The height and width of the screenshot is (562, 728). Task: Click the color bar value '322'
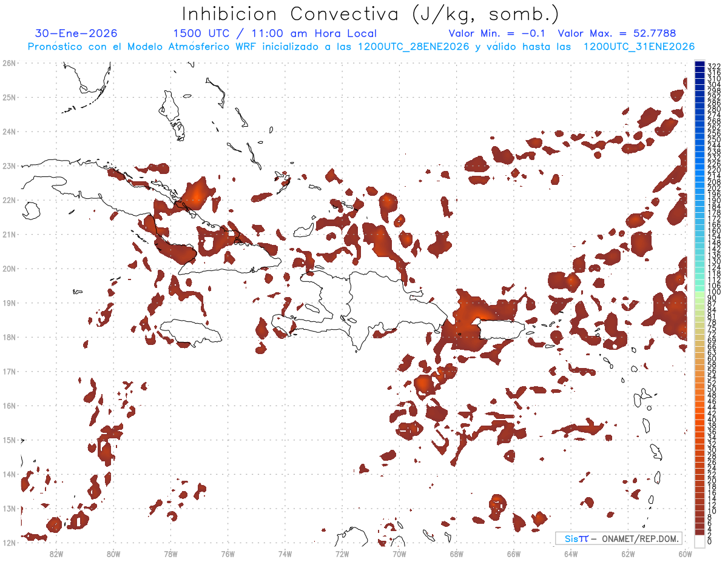[x=714, y=66]
